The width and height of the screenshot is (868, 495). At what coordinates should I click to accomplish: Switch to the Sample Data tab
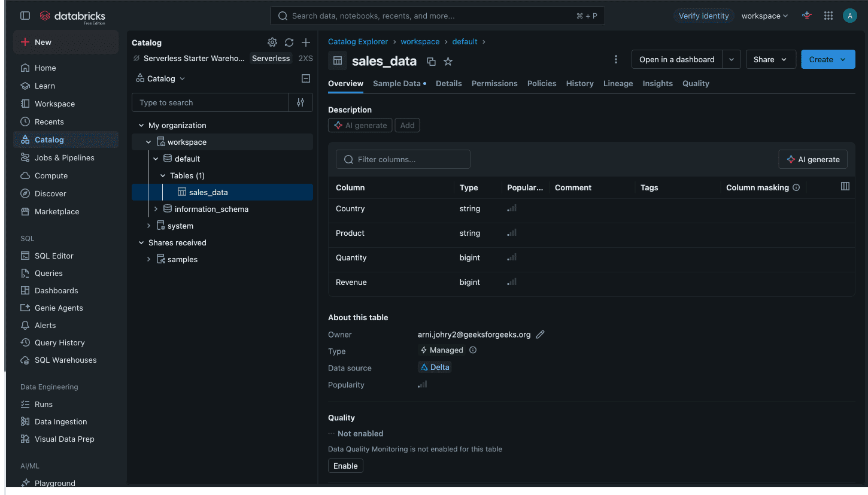[399, 83]
